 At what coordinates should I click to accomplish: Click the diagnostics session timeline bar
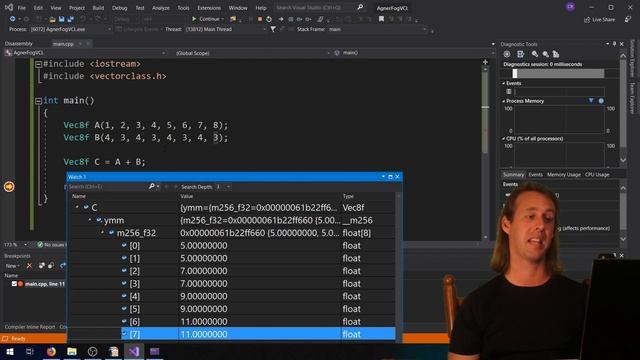[x=558, y=73]
